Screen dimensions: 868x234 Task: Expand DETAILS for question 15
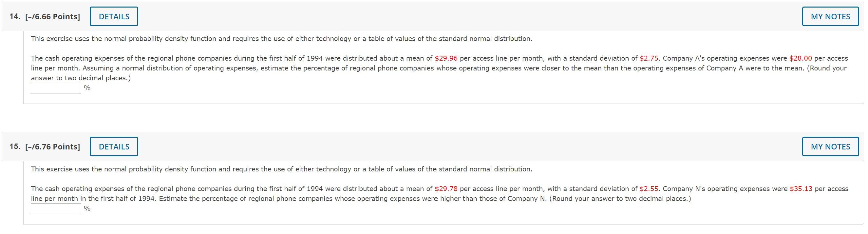pos(114,147)
